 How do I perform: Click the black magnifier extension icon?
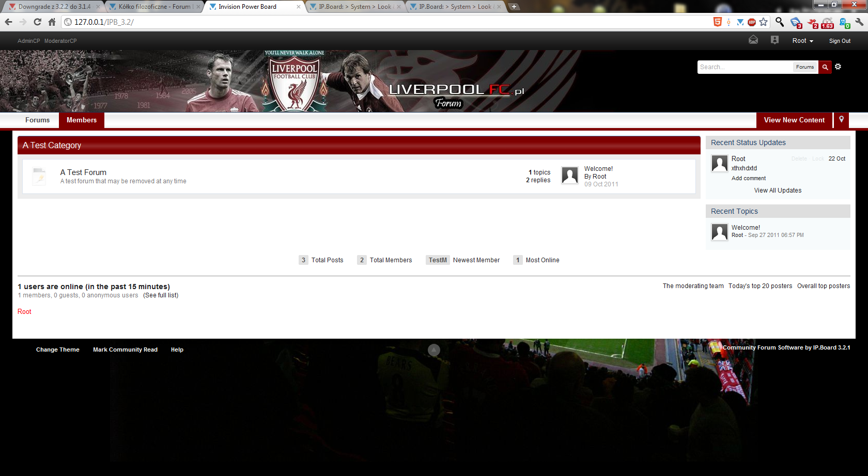[780, 22]
